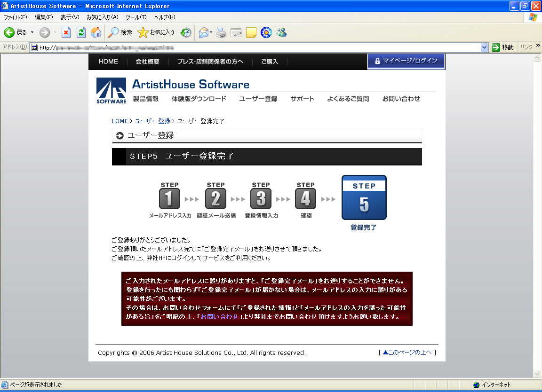Click the Forward arrow toolbar icon

click(45, 32)
